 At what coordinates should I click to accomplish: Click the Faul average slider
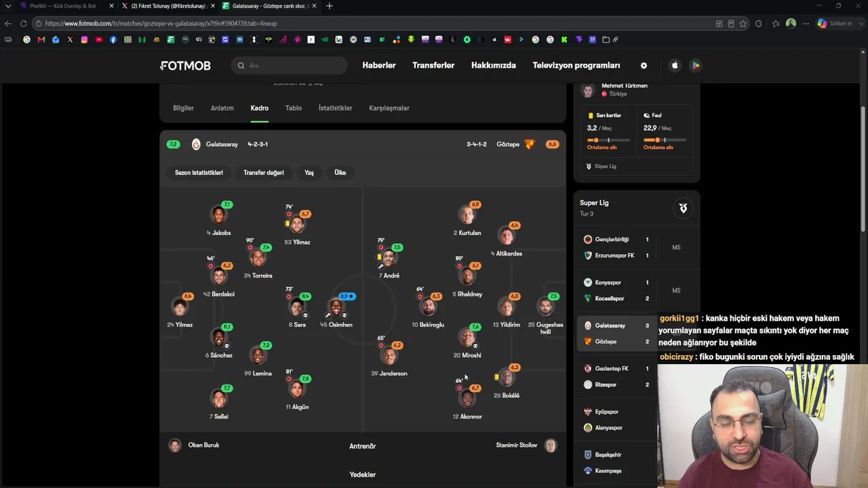pos(665,140)
